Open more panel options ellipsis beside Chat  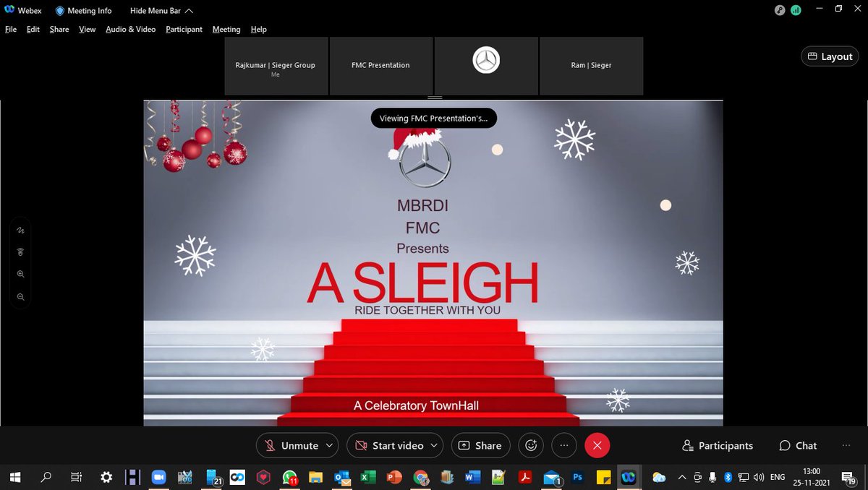pyautogui.click(x=846, y=445)
